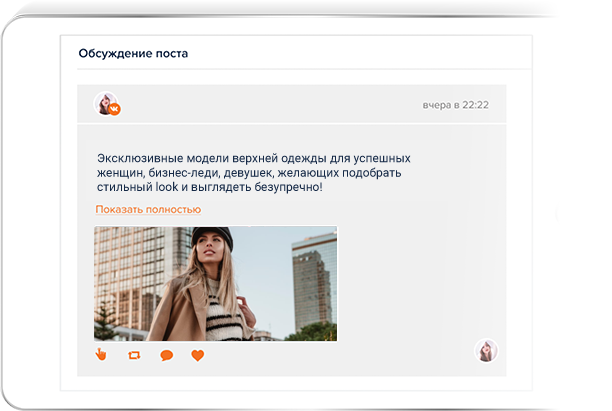Open the post photo of the woman

[215, 284]
